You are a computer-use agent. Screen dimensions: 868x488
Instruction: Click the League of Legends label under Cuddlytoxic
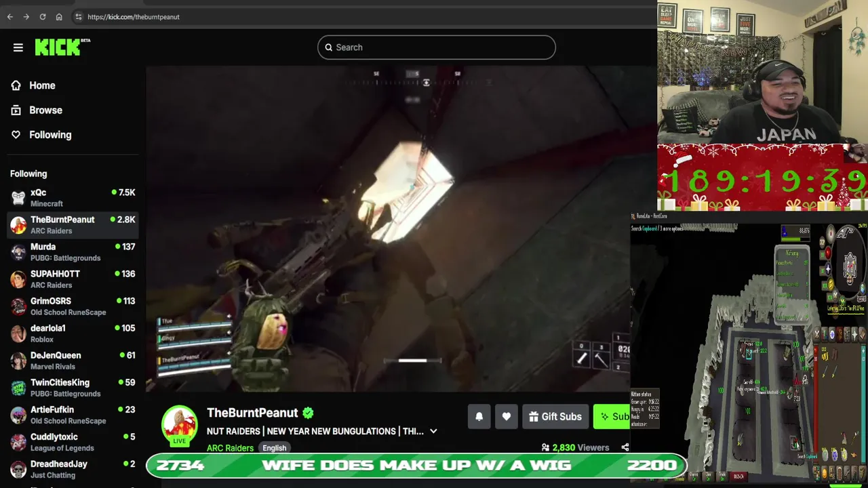coord(62,448)
